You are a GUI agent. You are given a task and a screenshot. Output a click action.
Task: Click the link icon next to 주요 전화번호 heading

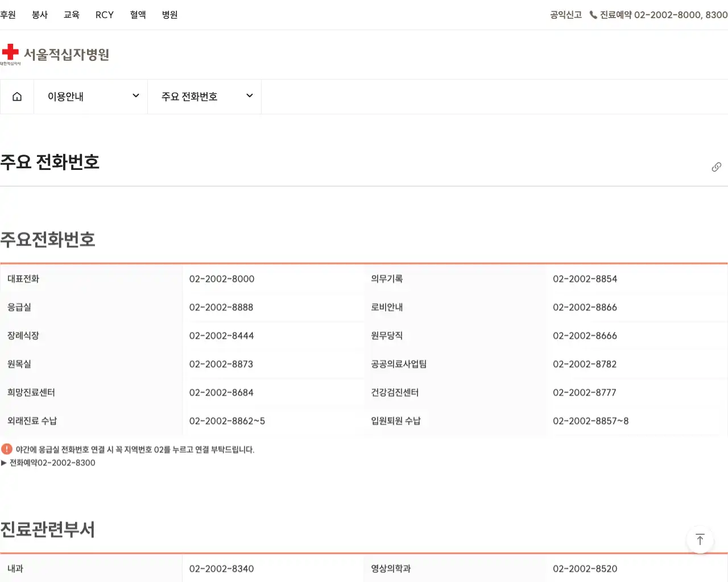click(716, 167)
